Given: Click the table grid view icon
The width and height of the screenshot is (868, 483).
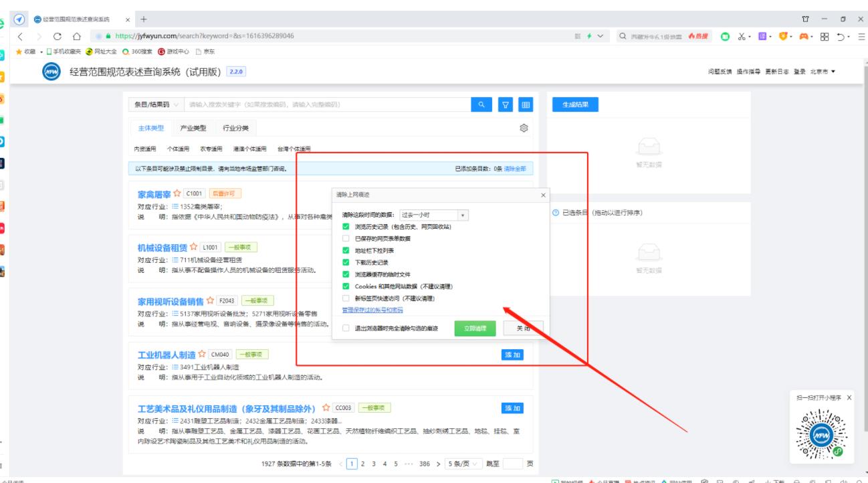Looking at the screenshot, I should [x=526, y=104].
